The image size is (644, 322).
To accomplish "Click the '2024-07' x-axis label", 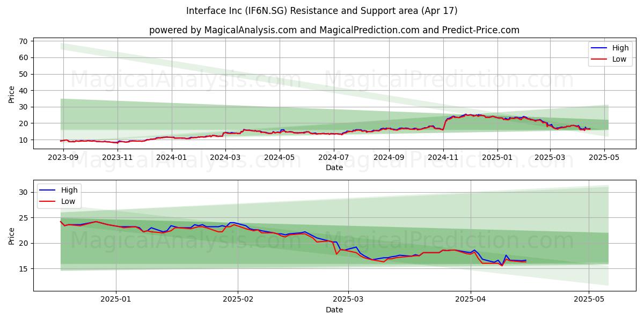I will click(334, 157).
